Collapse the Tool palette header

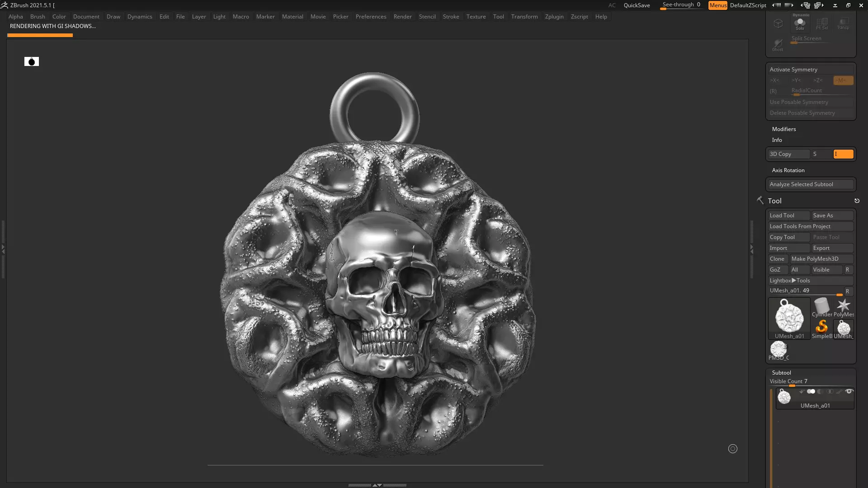pos(774,201)
